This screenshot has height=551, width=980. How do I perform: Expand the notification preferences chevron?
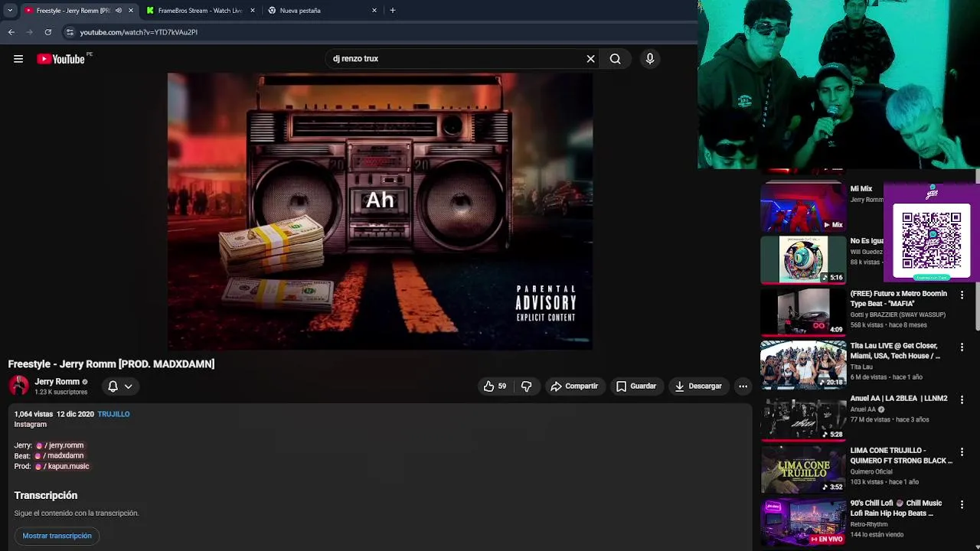pyautogui.click(x=129, y=386)
